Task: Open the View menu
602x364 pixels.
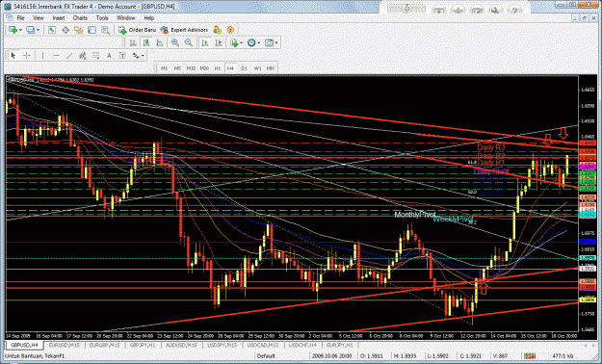Action: click(39, 18)
